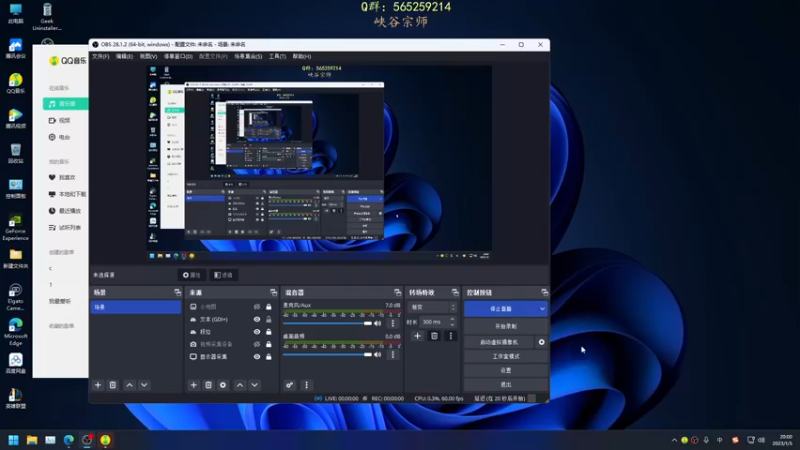The image size is (800, 450).
Task: Open the 场景集合(S) menu
Action: point(248,56)
